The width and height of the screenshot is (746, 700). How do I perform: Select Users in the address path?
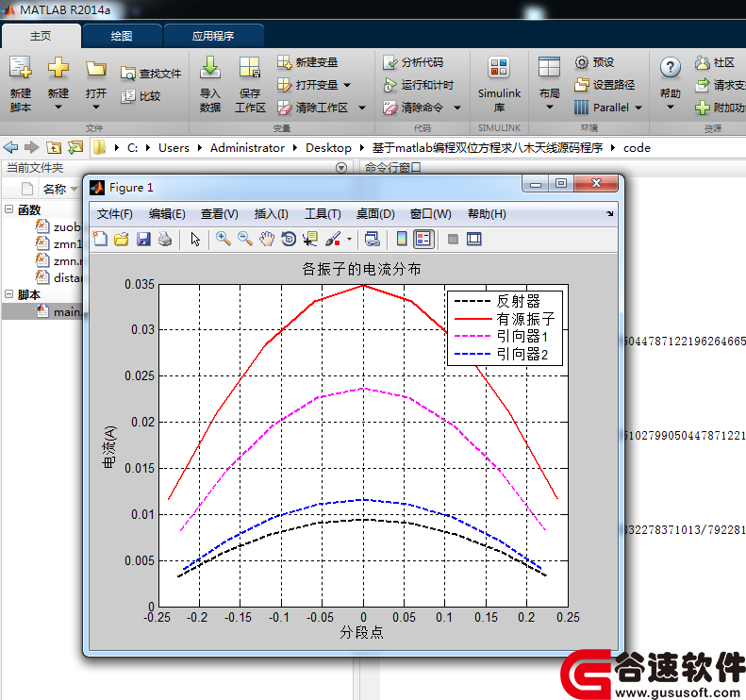click(174, 148)
